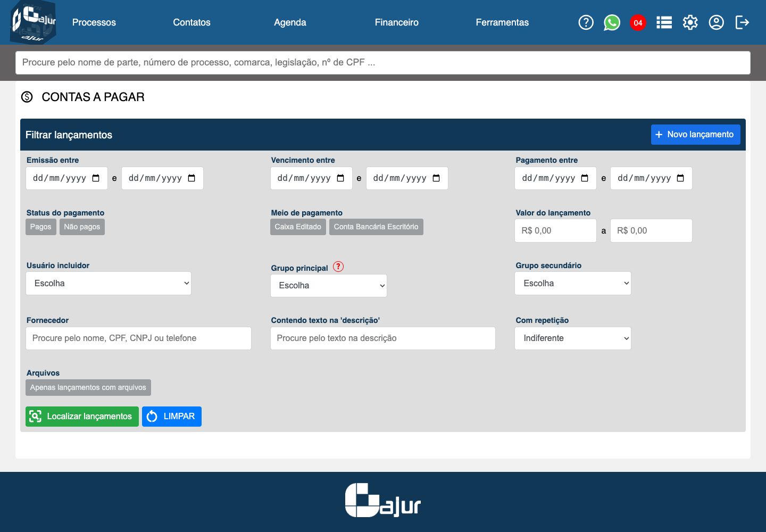Toggle the Pagos status filter
This screenshot has width=766, height=532.
pyautogui.click(x=41, y=227)
